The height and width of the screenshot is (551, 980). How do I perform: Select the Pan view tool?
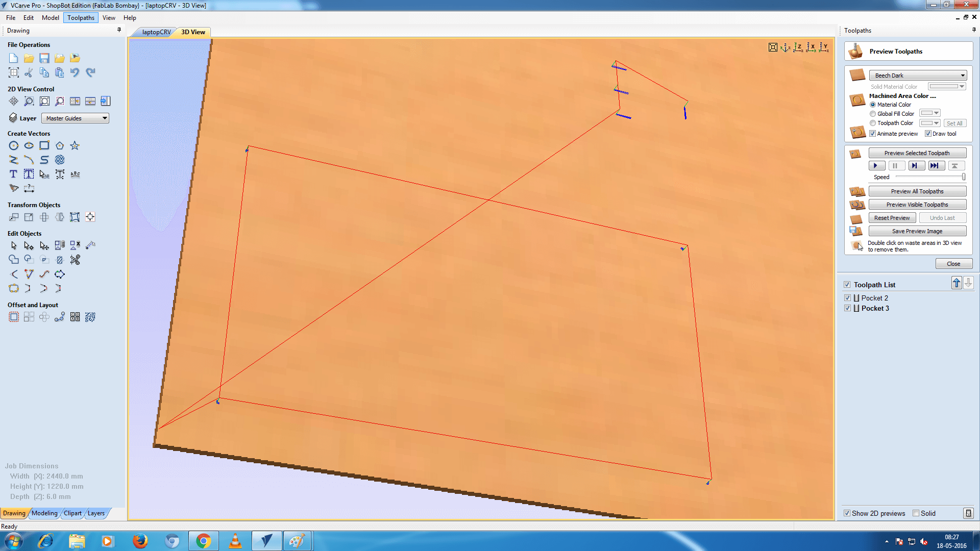coord(14,101)
